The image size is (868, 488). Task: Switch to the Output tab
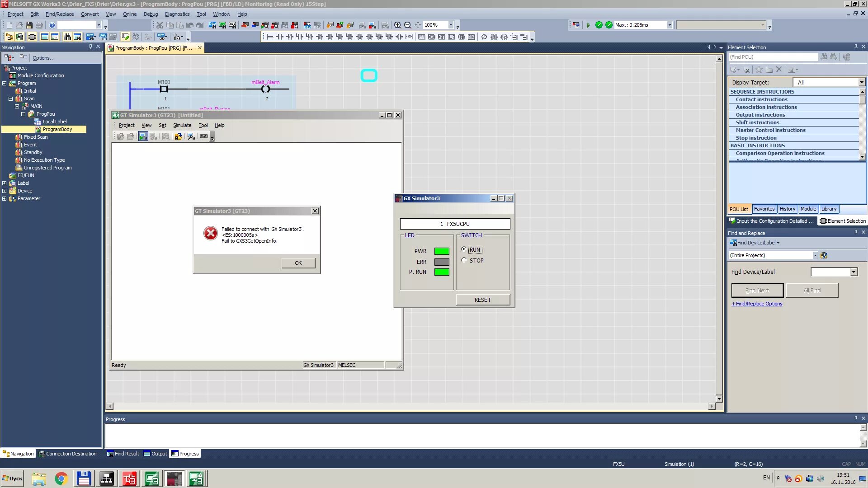(156, 454)
